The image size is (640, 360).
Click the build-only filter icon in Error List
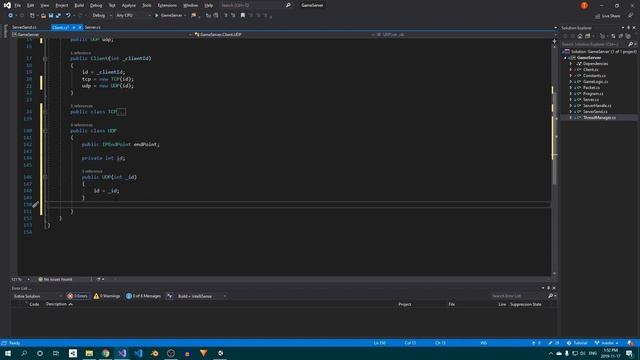click(x=170, y=296)
